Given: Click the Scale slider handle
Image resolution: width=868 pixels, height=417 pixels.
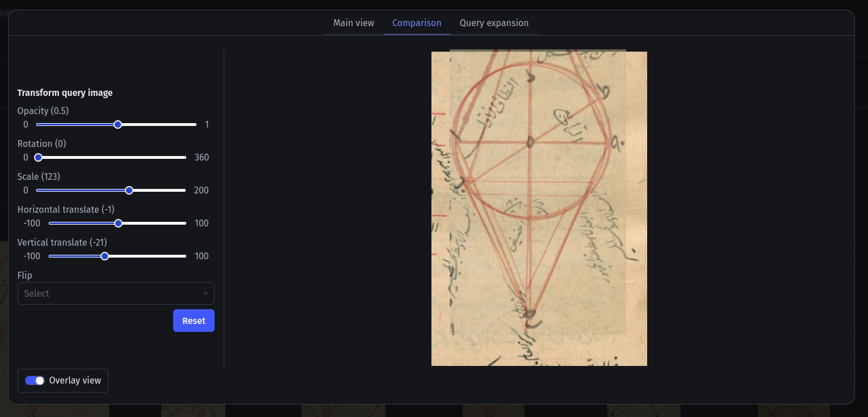Looking at the screenshot, I should tap(129, 190).
